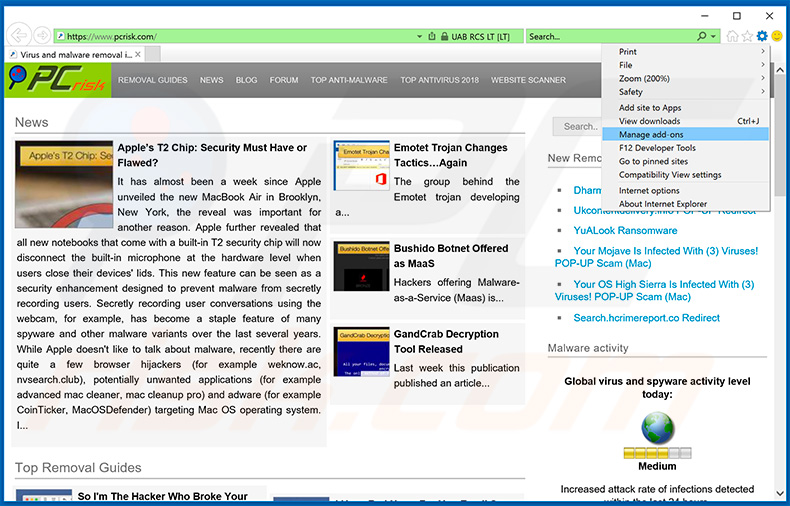Click the website Search.. box
The image size is (790, 506).
tap(577, 126)
